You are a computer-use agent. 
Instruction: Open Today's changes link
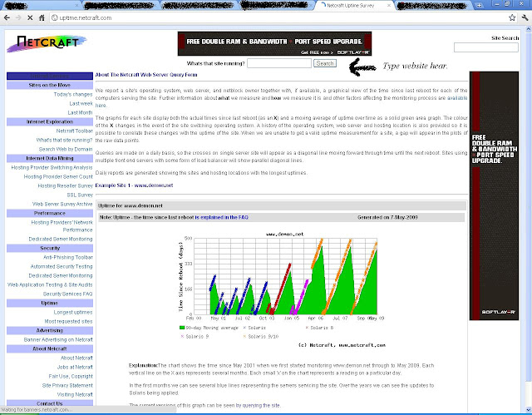tap(73, 94)
